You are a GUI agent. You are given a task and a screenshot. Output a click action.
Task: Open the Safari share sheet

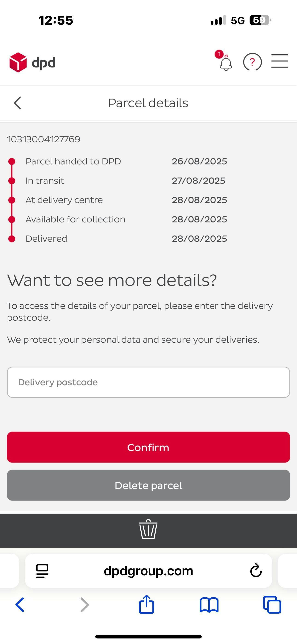(x=146, y=605)
